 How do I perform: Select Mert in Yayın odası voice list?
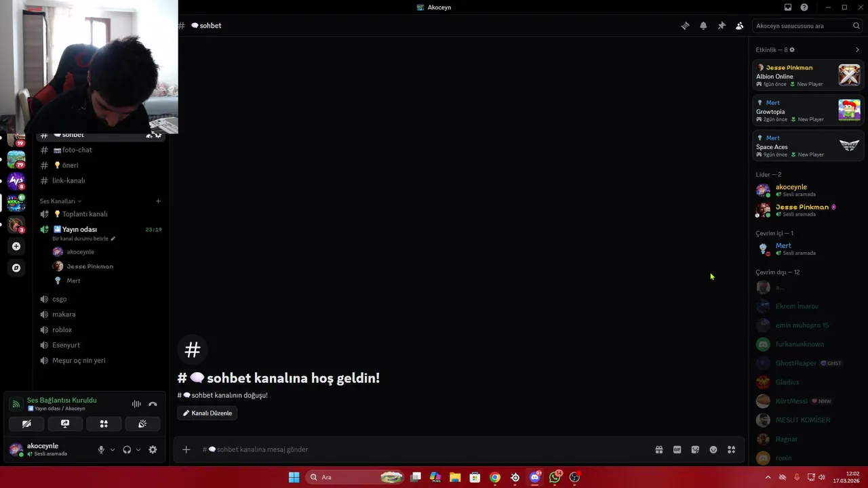coord(107,281)
